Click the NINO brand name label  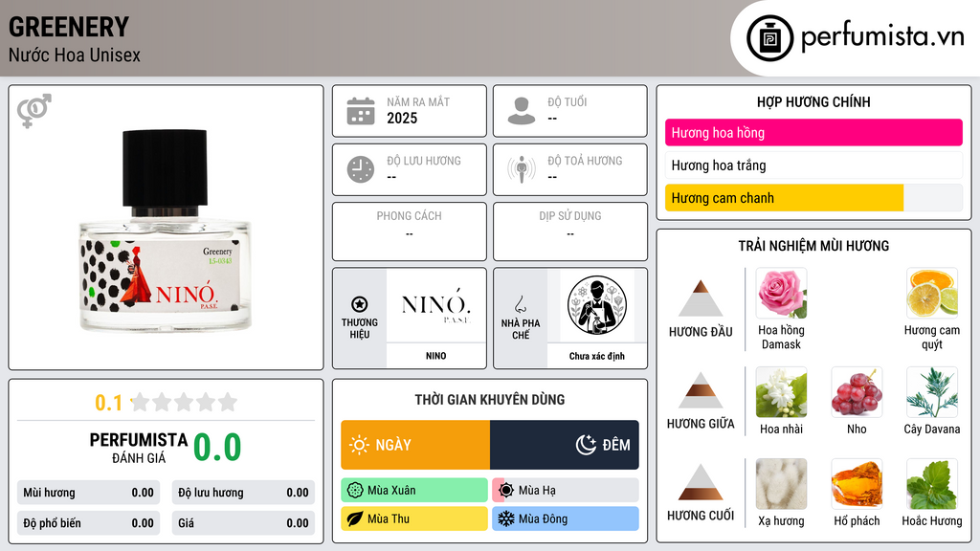click(436, 356)
